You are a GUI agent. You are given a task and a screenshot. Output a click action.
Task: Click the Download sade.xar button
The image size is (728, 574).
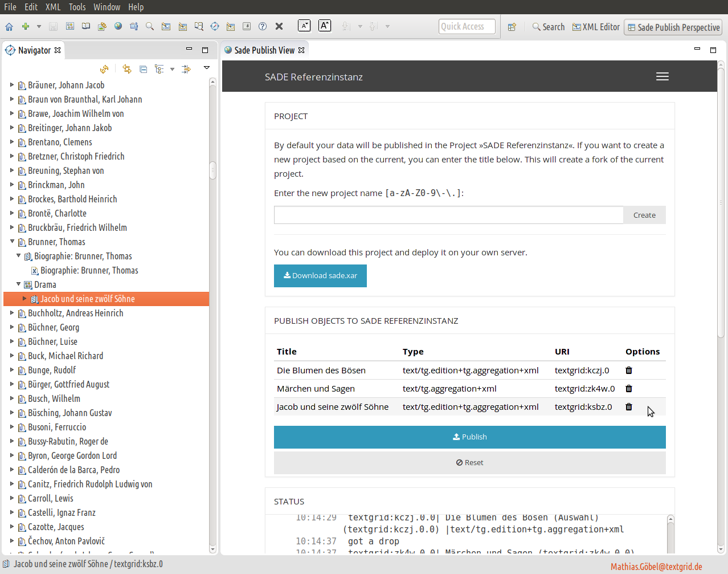tap(320, 276)
